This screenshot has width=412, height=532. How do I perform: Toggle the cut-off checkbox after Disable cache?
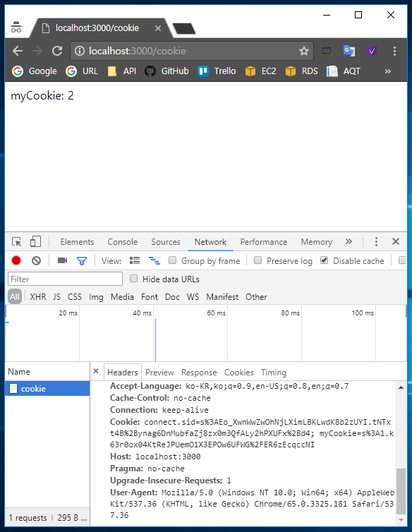[402, 260]
